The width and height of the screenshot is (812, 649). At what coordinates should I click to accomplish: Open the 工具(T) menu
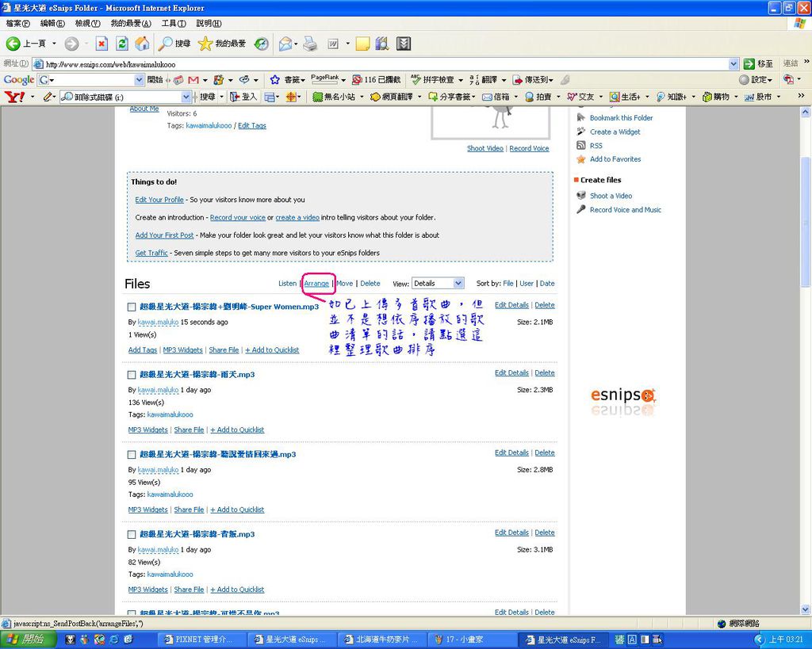174,23
